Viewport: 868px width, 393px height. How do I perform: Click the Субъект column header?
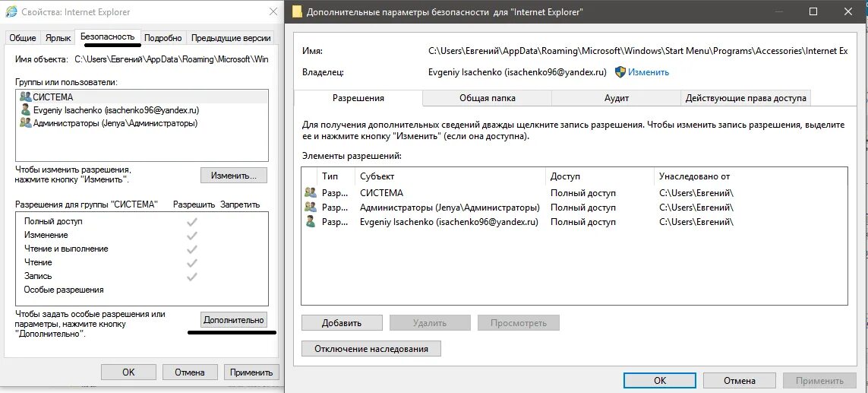point(450,176)
